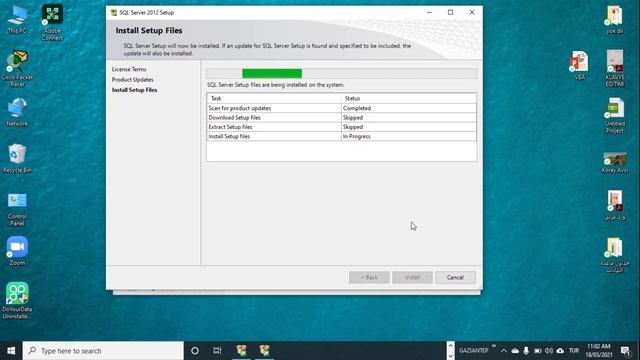
Task: Open Network desktop icon
Action: [x=17, y=112]
